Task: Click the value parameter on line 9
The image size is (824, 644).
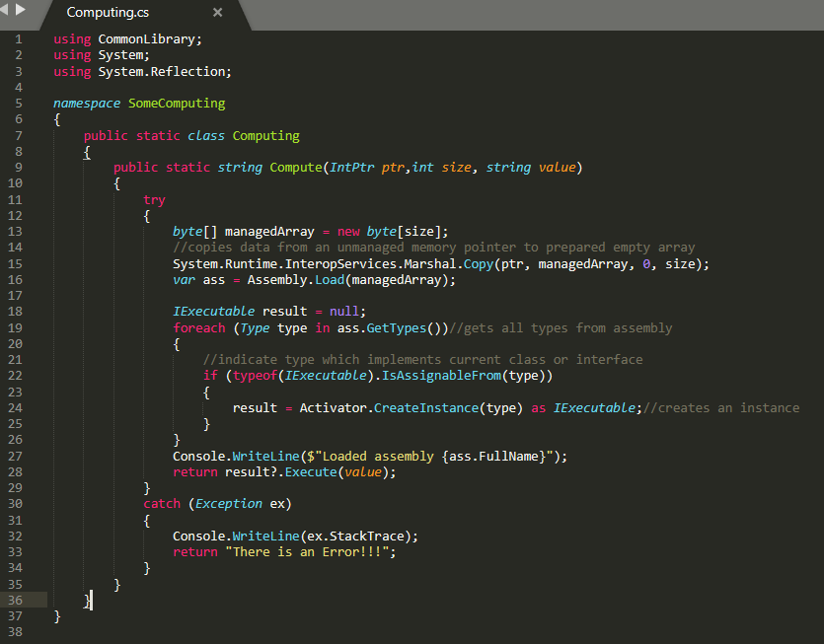Action: coord(557,168)
